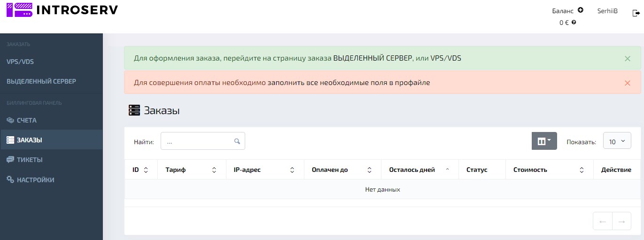The height and width of the screenshot is (240, 644).
Task: Open the column visibility dropdown button
Action: (544, 141)
